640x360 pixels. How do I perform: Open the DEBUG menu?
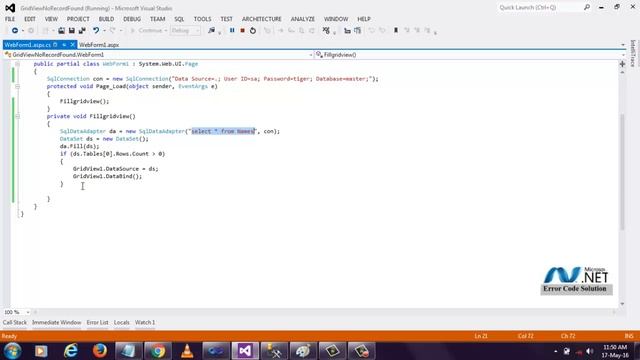pos(132,19)
